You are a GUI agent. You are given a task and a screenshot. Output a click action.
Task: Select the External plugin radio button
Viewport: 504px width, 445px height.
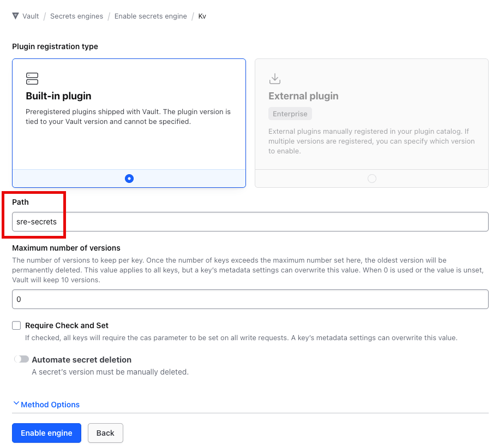(372, 179)
